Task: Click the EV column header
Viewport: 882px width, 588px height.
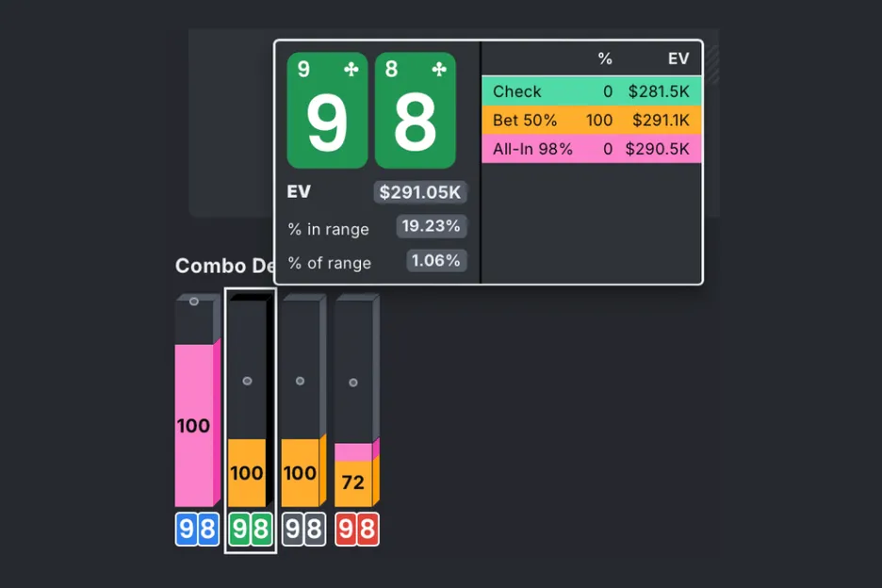Action: tap(678, 58)
